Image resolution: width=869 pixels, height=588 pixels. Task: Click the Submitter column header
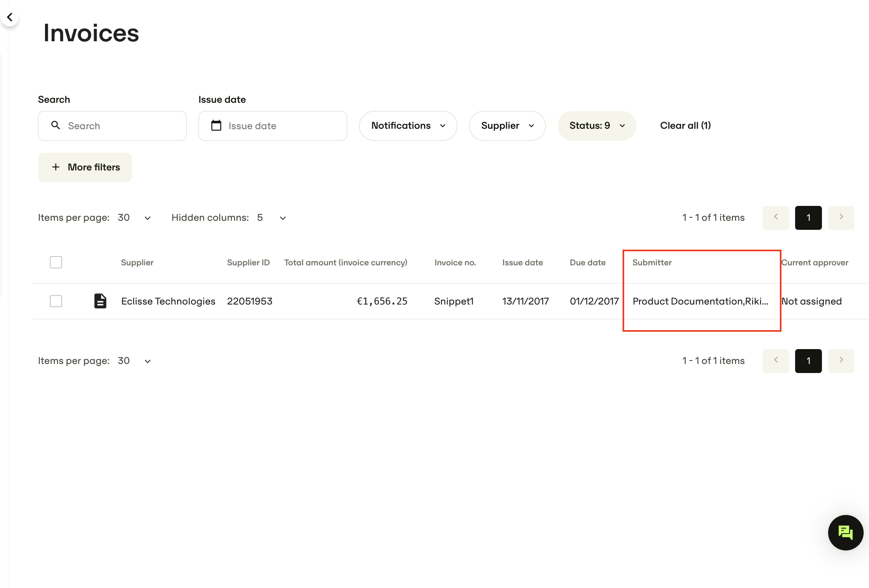coord(652,262)
